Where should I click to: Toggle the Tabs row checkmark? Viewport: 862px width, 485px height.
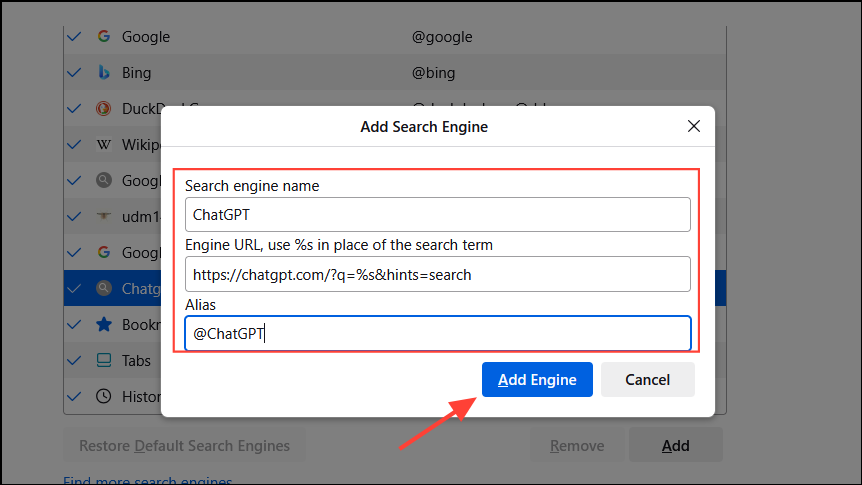(73, 361)
